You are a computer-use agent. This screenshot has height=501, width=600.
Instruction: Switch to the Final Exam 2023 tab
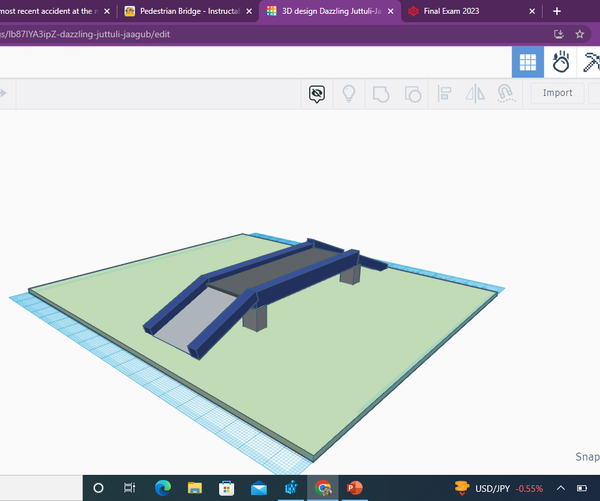coord(471,11)
